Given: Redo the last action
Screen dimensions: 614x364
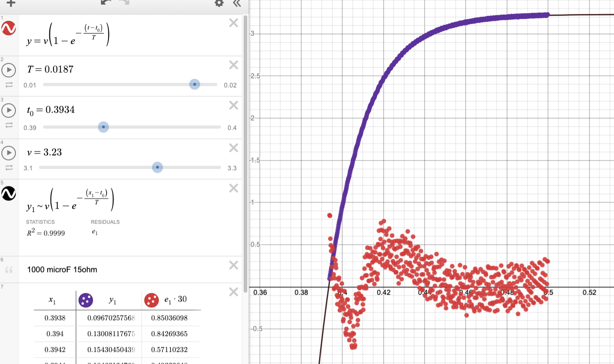Looking at the screenshot, I should click(124, 2).
